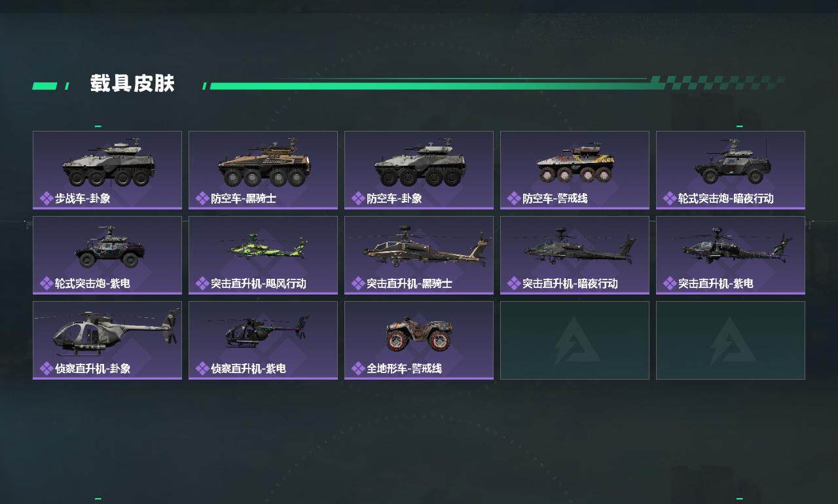Screen dimensions: 838x504
Task: Choose the 侦察直升机-紫电 skin card
Action: click(263, 340)
